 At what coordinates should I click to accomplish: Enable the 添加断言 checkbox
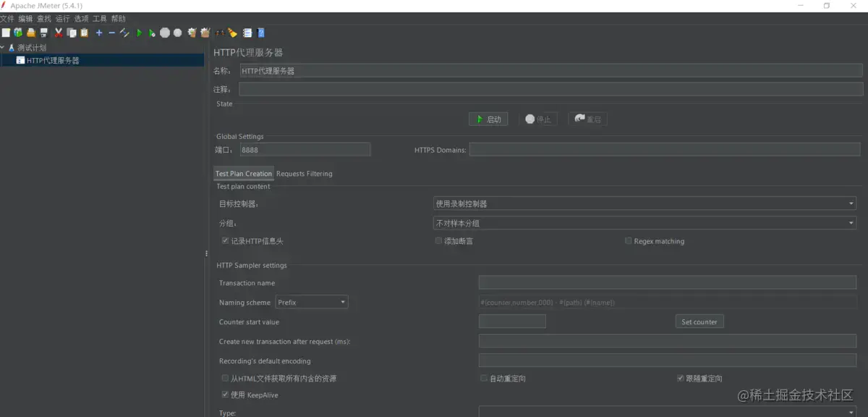438,240
